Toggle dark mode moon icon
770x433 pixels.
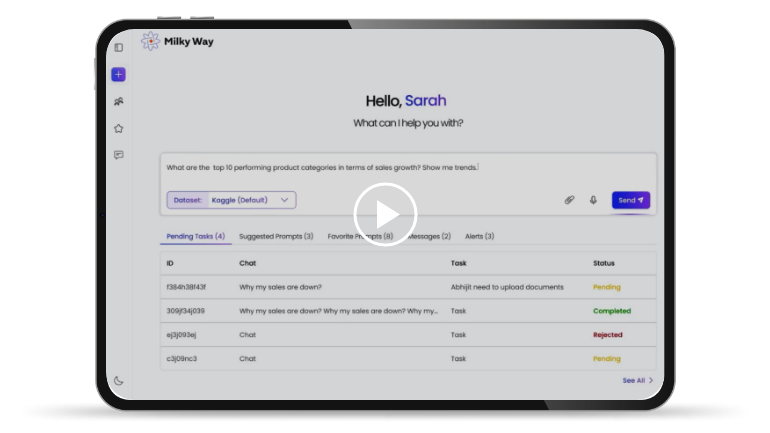click(118, 380)
